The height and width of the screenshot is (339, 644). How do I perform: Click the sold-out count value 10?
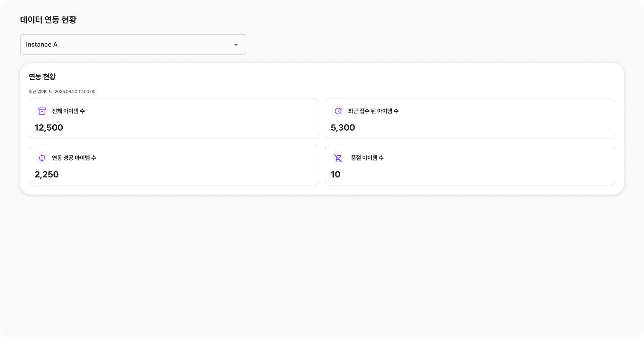335,175
